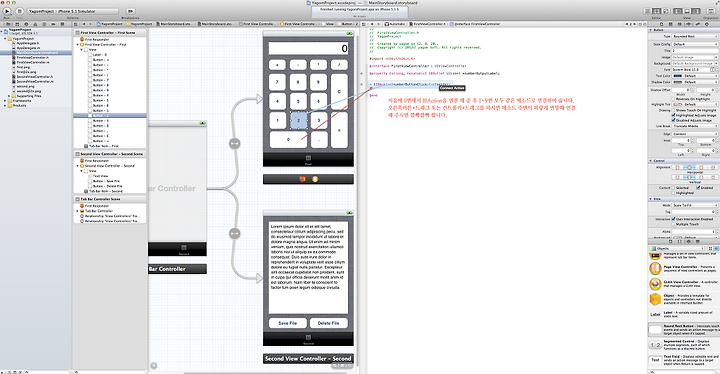Click the Save File button in second scene
This screenshot has height=374, width=720.
pyautogui.click(x=287, y=323)
